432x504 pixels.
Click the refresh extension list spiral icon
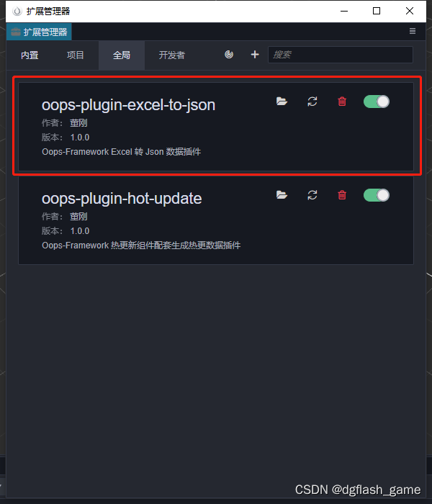coord(229,55)
